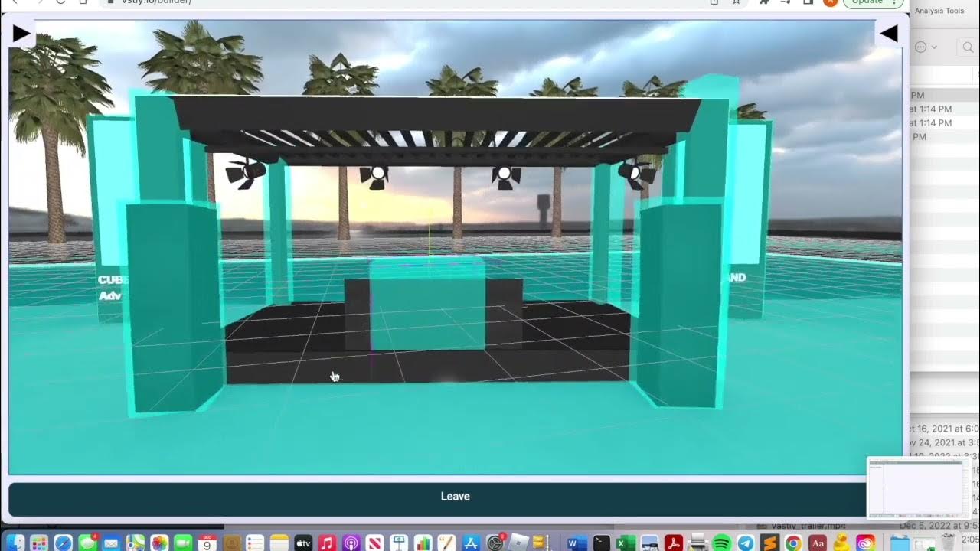Screen dimensions: 980x551
Task: Select the first 'at 1:14 PM' Finder row
Action: (945, 109)
